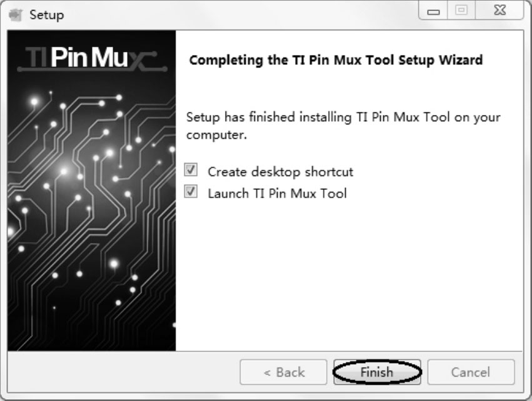Minimize the Setup window
The height and width of the screenshot is (401, 532).
[433, 10]
